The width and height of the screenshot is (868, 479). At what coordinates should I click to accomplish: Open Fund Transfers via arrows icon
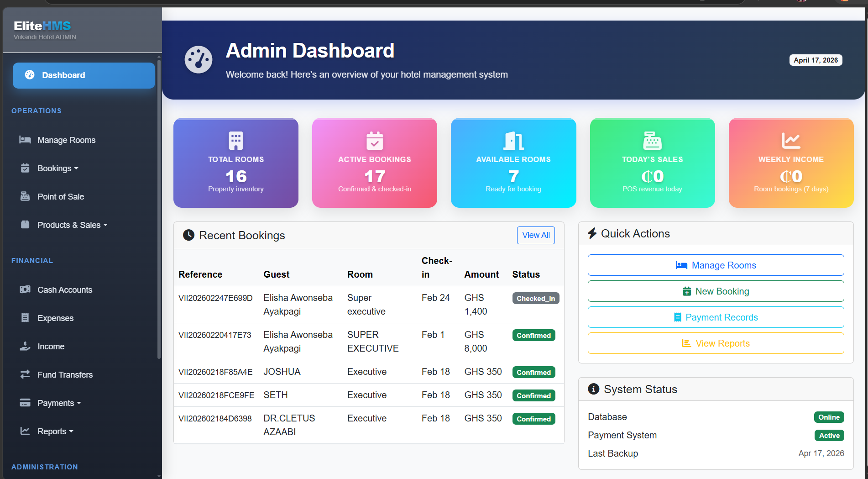coord(25,374)
